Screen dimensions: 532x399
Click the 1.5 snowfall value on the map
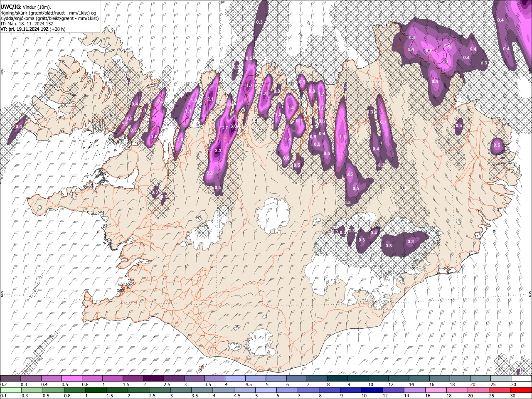[288, 140]
